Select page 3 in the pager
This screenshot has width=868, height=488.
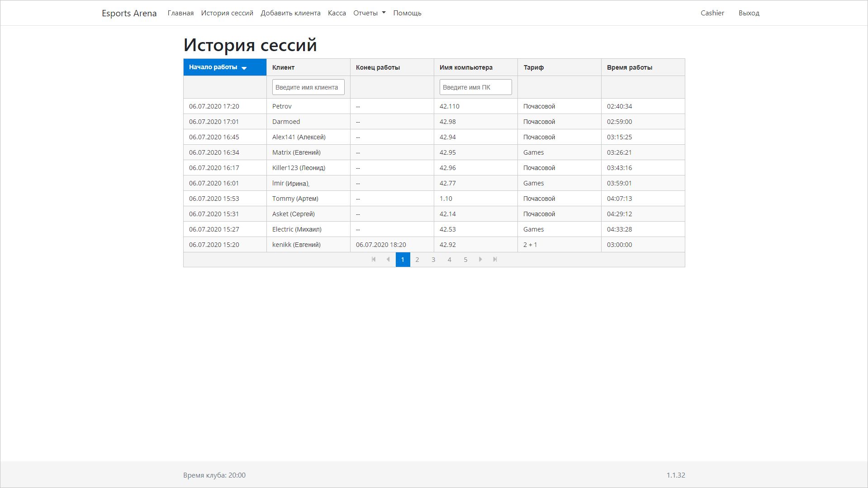(x=433, y=260)
